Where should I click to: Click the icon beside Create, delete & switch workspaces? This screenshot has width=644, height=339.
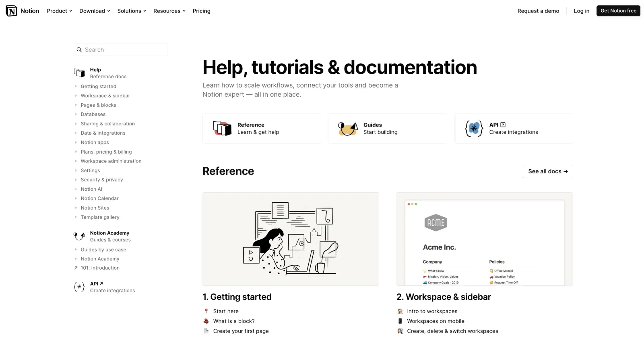click(x=400, y=331)
